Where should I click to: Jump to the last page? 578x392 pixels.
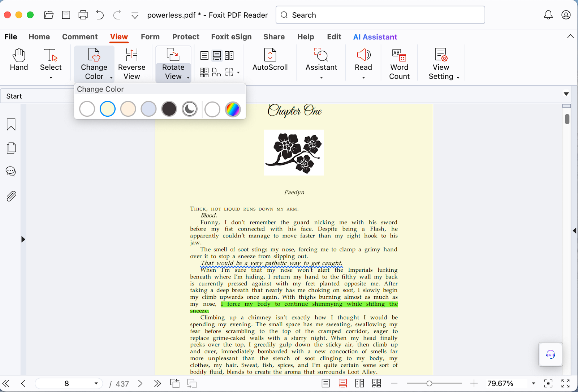tap(158, 383)
